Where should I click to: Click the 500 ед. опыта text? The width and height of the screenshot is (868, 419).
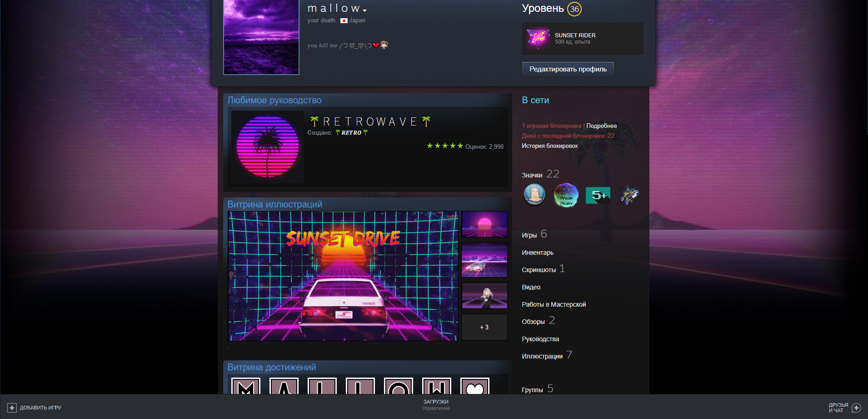point(573,42)
